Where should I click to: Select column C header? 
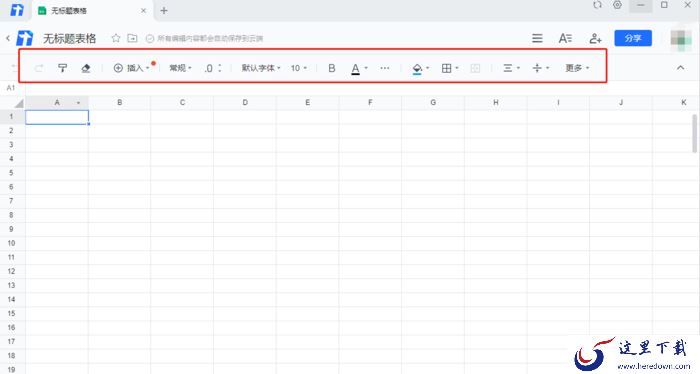tap(182, 103)
